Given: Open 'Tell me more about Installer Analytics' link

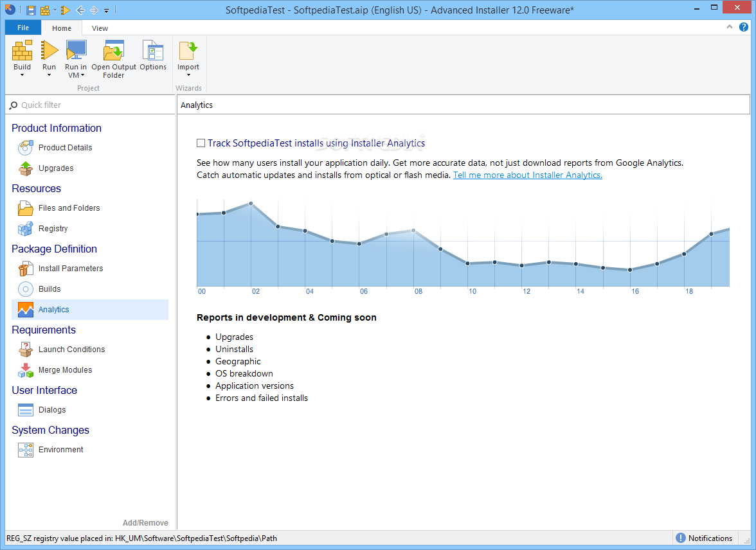Looking at the screenshot, I should pyautogui.click(x=527, y=175).
